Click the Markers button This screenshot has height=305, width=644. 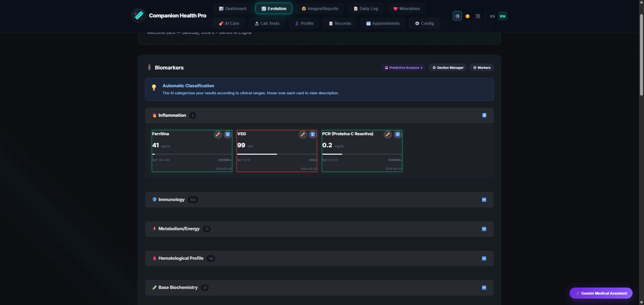482,68
